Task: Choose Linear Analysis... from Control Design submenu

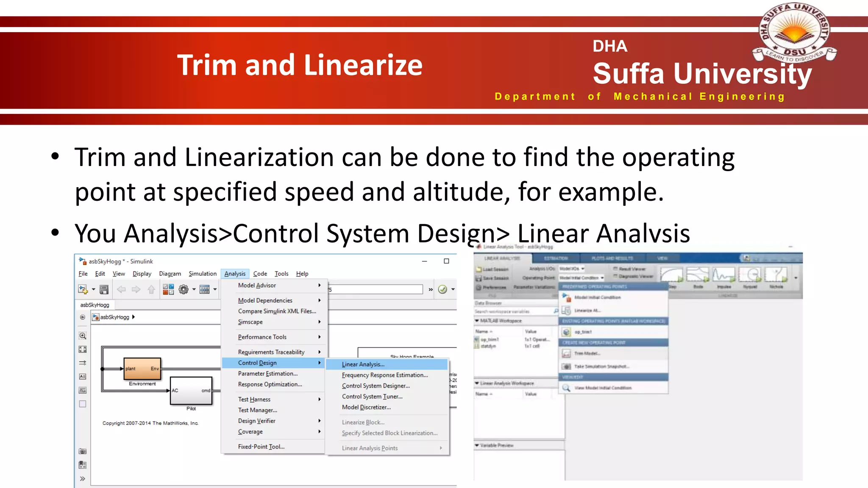Action: (387, 364)
